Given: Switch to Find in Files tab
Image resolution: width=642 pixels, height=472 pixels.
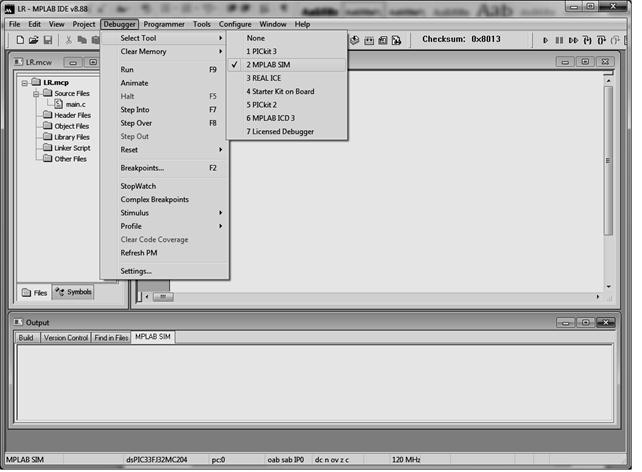Looking at the screenshot, I should point(111,338).
